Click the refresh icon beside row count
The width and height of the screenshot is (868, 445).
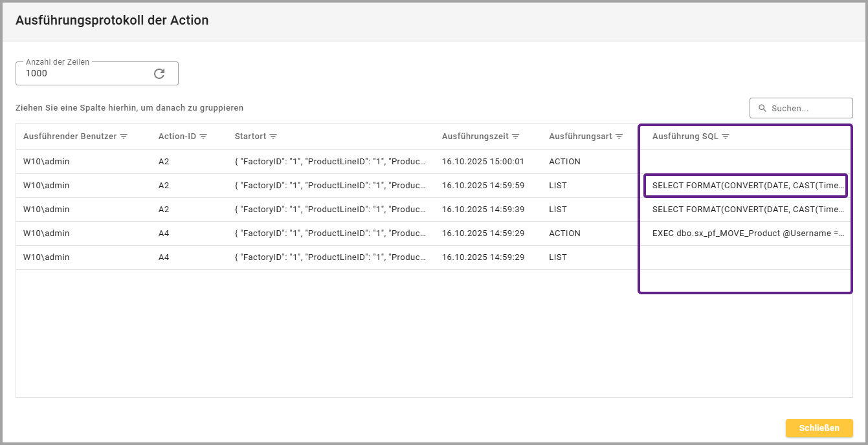click(159, 74)
